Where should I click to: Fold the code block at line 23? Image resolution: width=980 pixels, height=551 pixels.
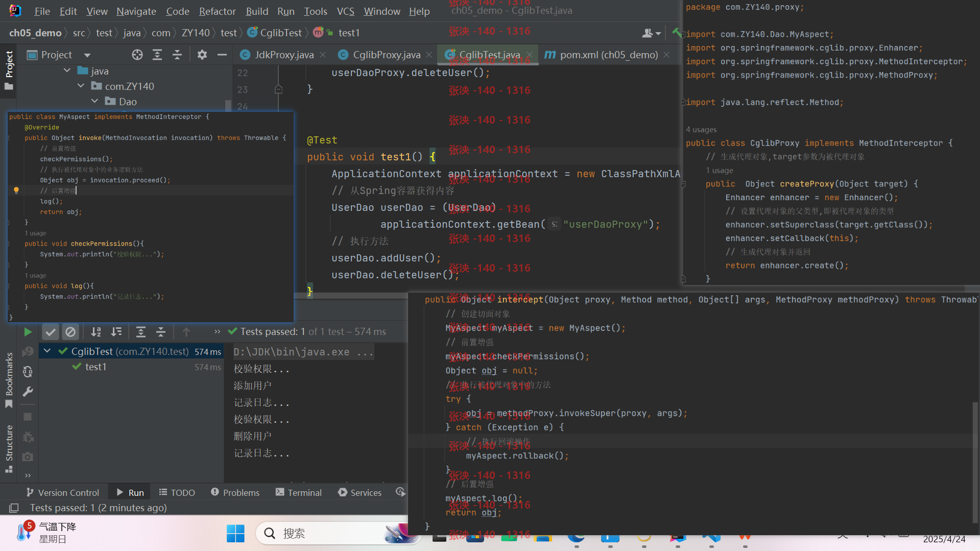click(x=278, y=89)
